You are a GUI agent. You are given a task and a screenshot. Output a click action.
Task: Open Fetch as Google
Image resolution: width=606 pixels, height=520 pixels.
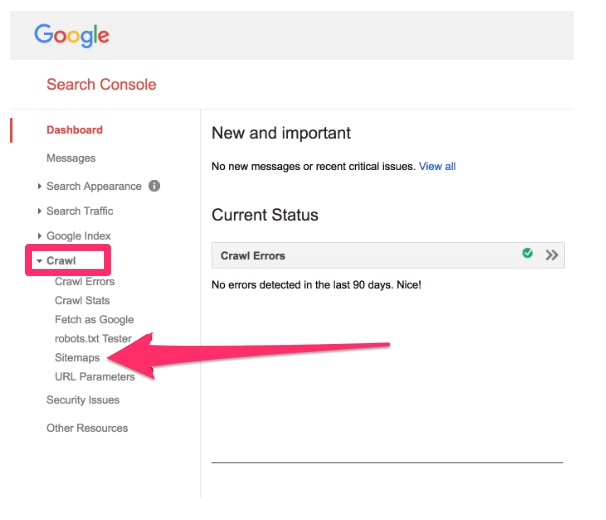[94, 320]
